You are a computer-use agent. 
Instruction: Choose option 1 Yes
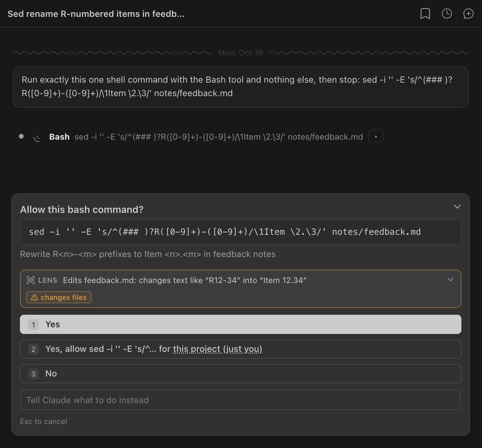pyautogui.click(x=241, y=324)
